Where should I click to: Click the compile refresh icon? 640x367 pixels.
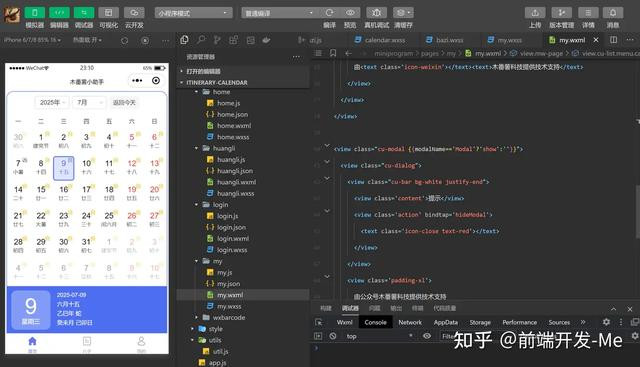329,13
